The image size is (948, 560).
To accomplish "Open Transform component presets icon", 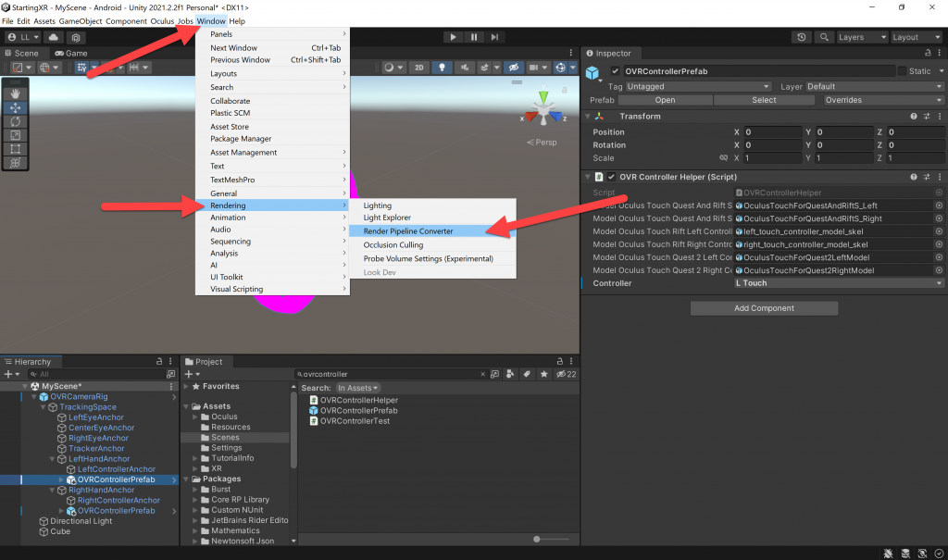I will pyautogui.click(x=926, y=116).
